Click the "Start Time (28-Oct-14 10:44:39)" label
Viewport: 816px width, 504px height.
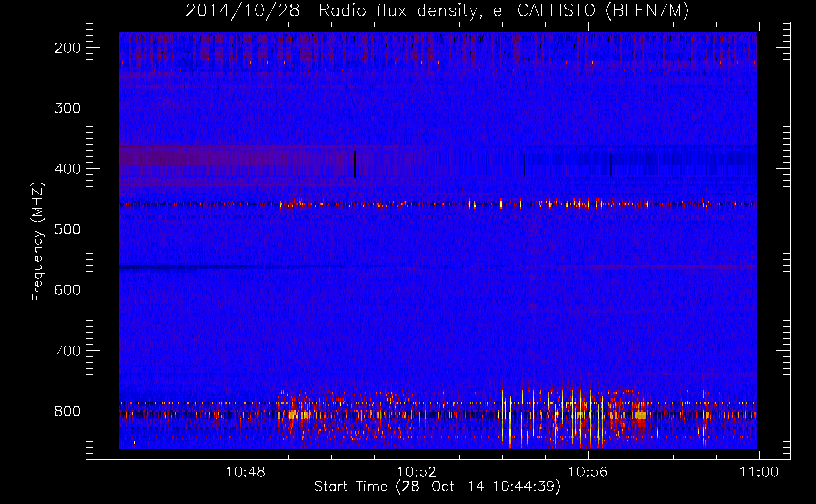coord(437,487)
